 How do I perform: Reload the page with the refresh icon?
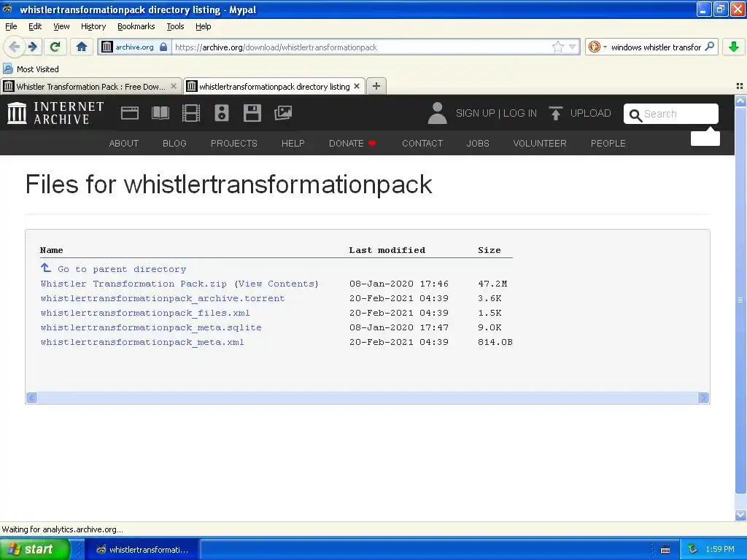tap(55, 47)
